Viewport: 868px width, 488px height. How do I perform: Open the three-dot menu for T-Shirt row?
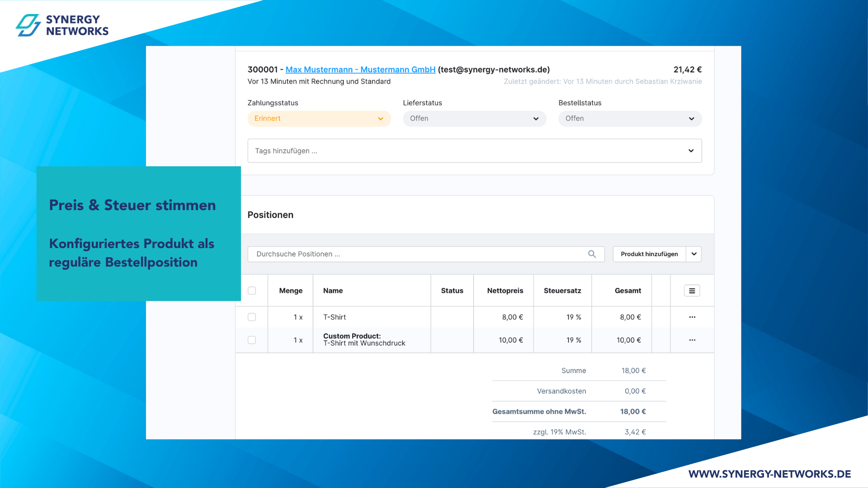click(692, 317)
